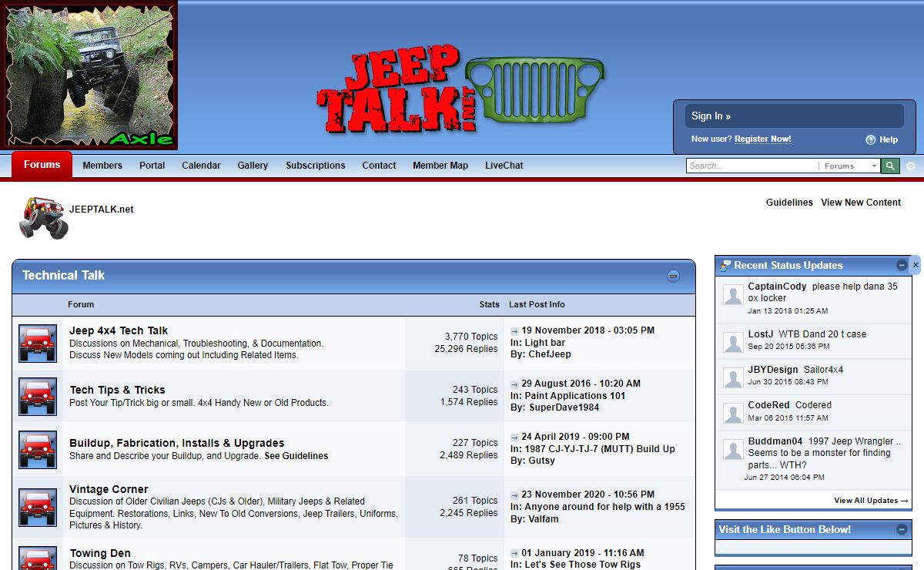Collapse the Technical Talk category
Image resolution: width=924 pixels, height=570 pixels.
[673, 276]
